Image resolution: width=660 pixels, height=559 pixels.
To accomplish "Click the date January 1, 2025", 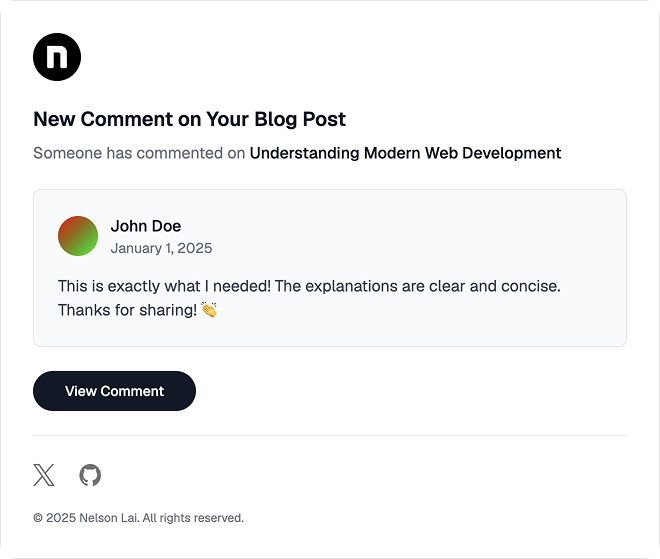I will tap(161, 248).
